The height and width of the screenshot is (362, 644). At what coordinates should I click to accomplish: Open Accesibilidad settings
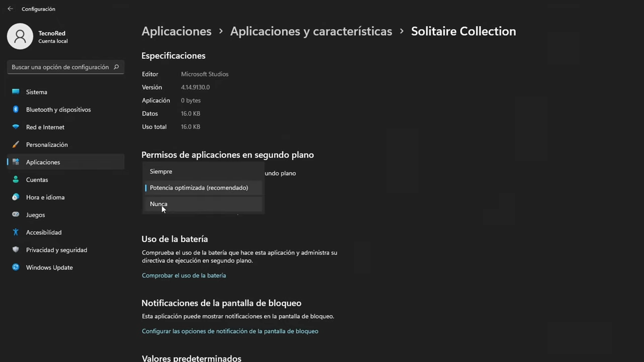pos(43,232)
